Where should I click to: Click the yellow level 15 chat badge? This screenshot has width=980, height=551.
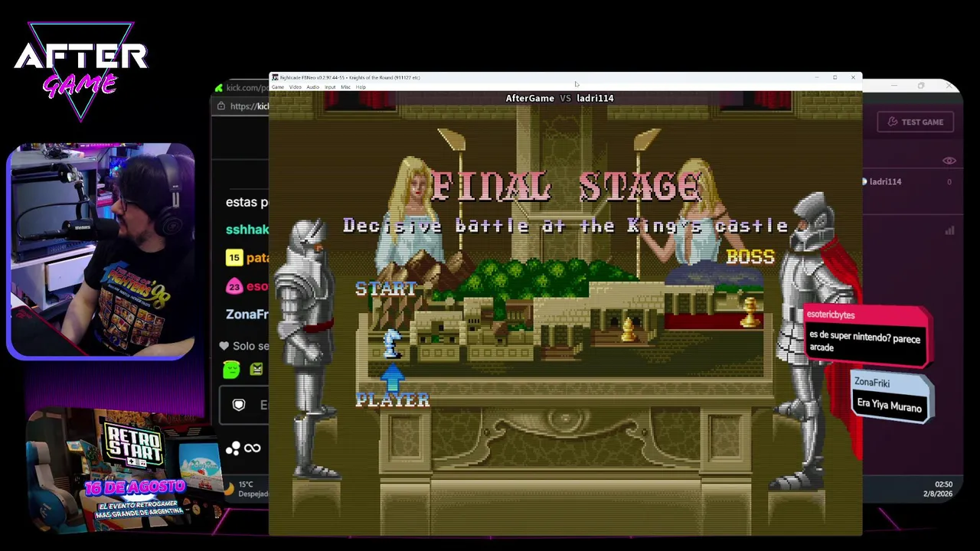pyautogui.click(x=234, y=258)
